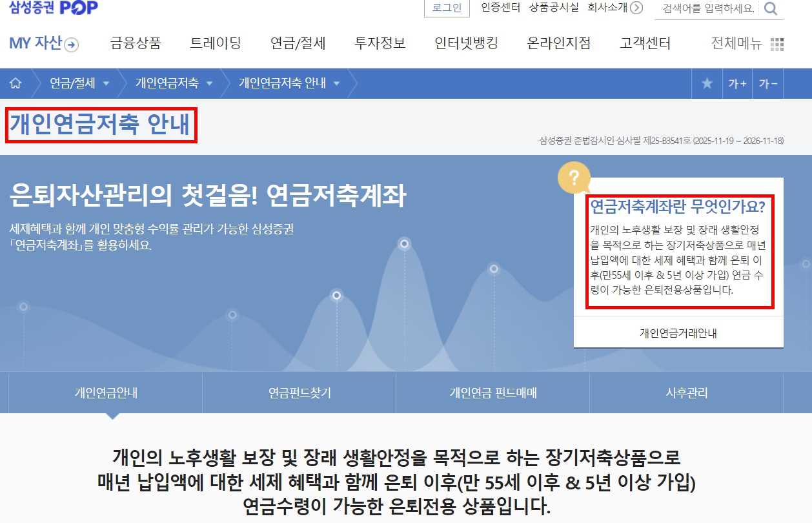Open the 온라인지점 menu
The width and height of the screenshot is (812, 523).
559,43
